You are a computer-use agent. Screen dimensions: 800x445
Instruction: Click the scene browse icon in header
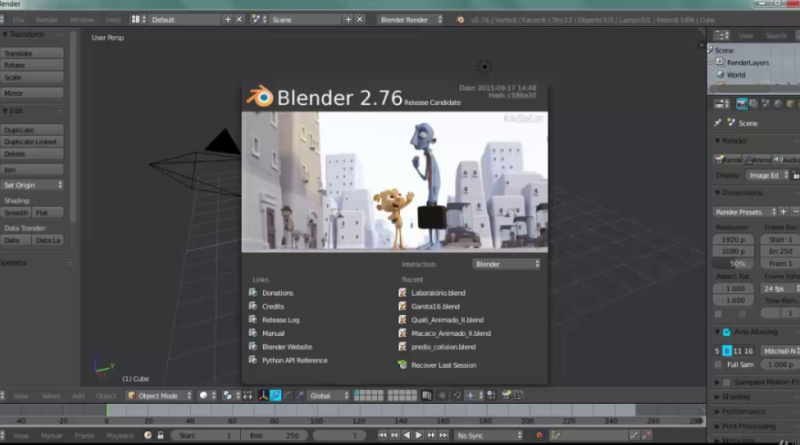pos(259,19)
